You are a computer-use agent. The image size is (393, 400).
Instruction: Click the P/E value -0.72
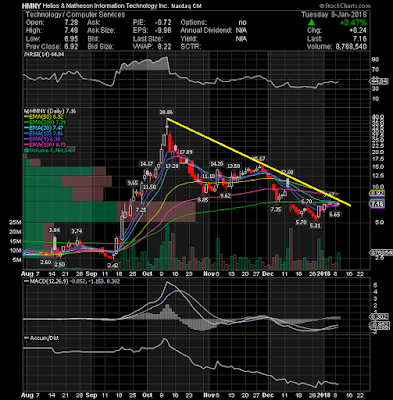(x=163, y=22)
